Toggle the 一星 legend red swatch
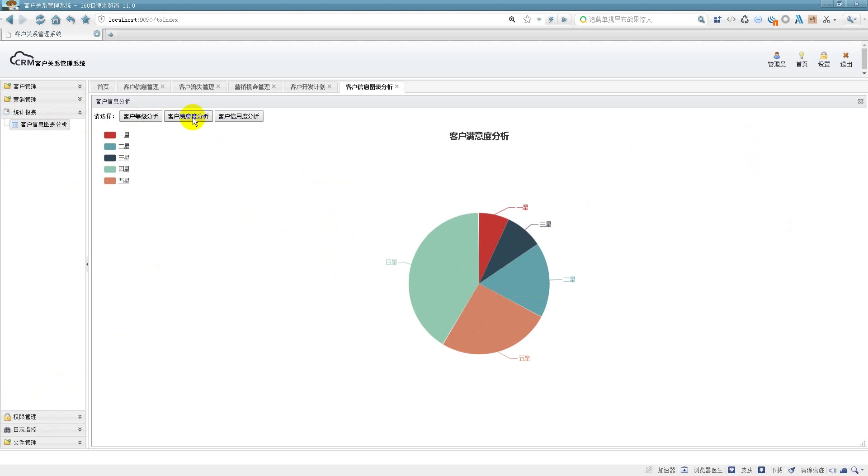The height and width of the screenshot is (476, 868). tap(110, 135)
